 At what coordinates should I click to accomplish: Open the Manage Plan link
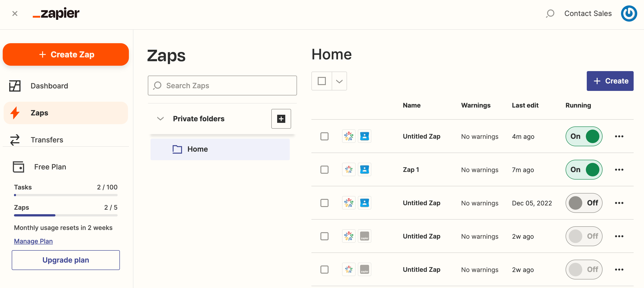(x=33, y=241)
